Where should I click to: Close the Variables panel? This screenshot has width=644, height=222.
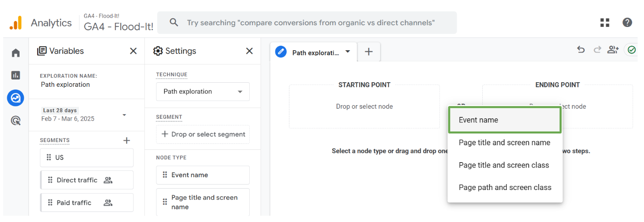[x=133, y=51]
